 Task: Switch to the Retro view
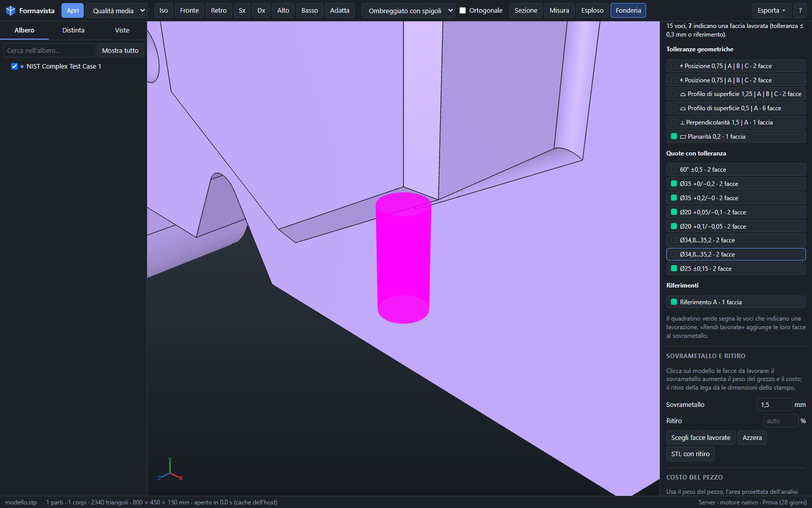(x=219, y=11)
